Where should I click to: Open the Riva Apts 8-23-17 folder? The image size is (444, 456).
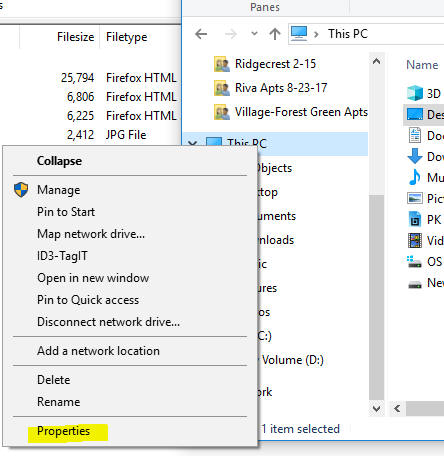(281, 88)
